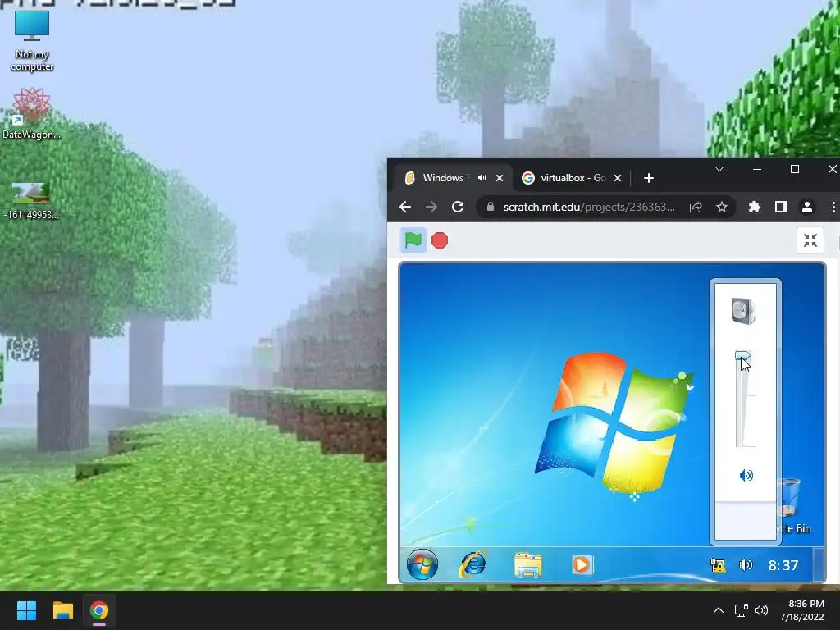840x630 pixels.
Task: Open Windows Explorer folder in simulated taskbar
Action: coord(528,565)
